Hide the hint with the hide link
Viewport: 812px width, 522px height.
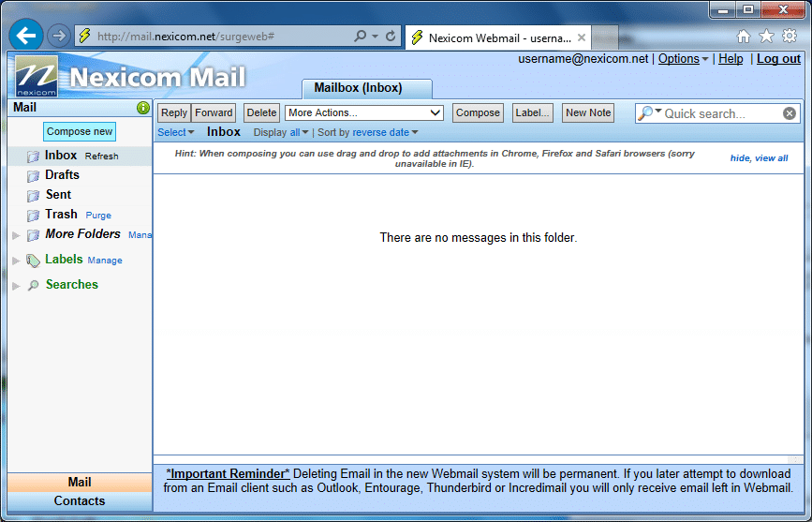[x=740, y=158]
